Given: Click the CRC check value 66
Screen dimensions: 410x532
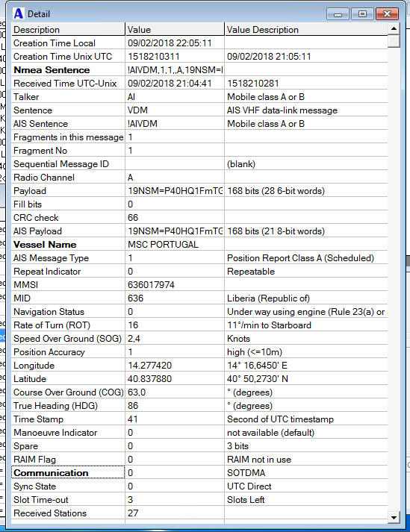Looking at the screenshot, I should [x=133, y=217].
